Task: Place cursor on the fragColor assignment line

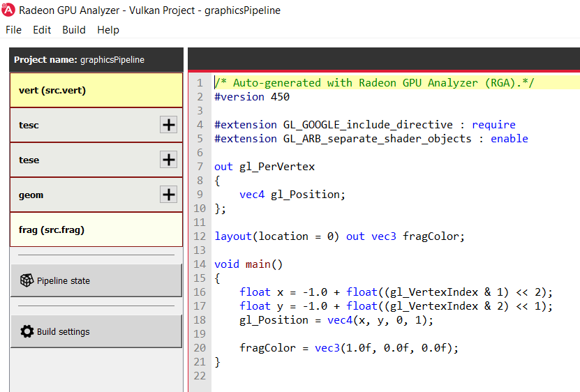Action: pyautogui.click(x=349, y=348)
